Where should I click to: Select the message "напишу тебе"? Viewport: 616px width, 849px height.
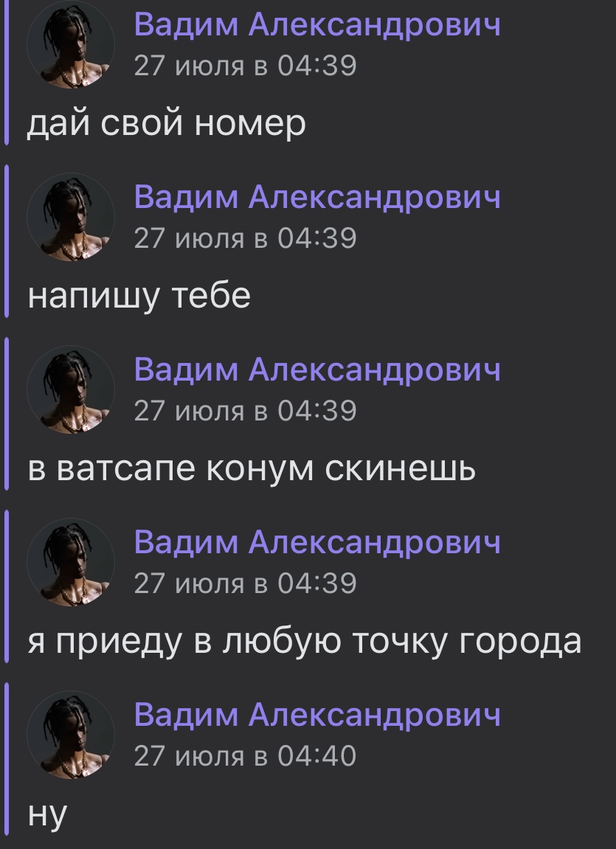coord(139,297)
